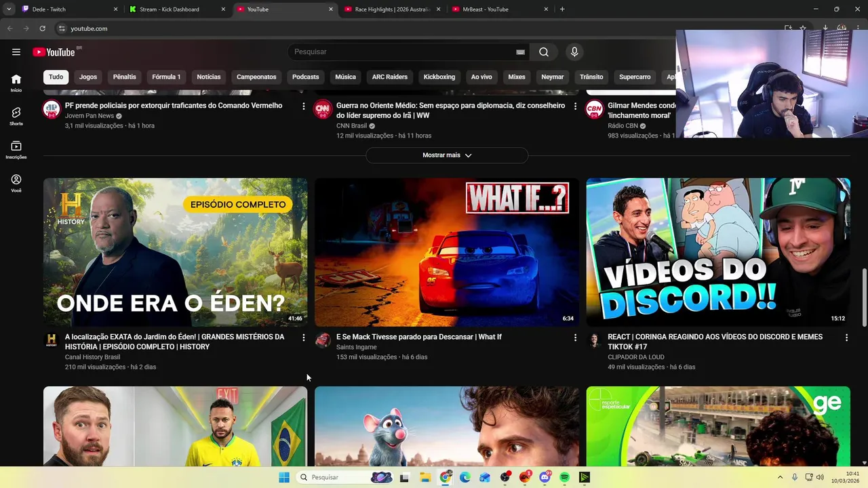Image resolution: width=868 pixels, height=488 pixels.
Task: Open Discord from the taskbar
Action: pos(545,478)
